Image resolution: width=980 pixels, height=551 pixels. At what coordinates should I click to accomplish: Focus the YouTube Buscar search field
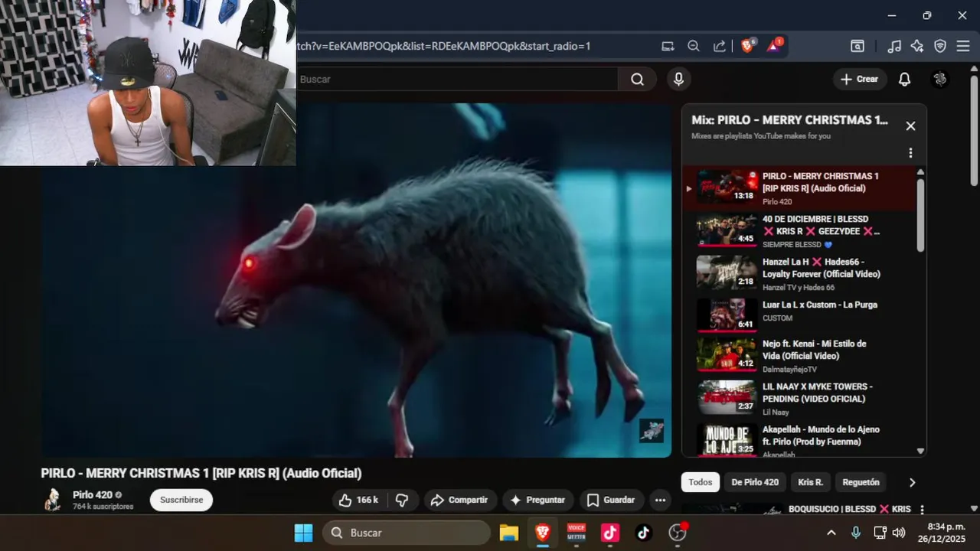[x=457, y=79]
